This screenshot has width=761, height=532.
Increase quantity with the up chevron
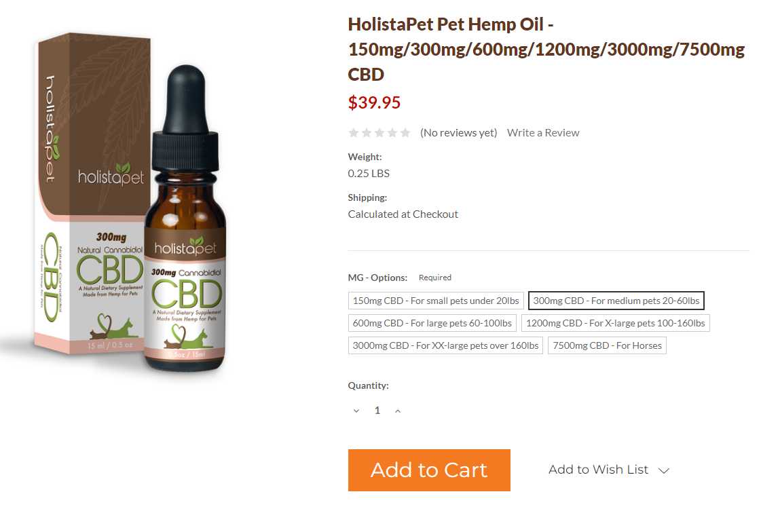point(398,411)
